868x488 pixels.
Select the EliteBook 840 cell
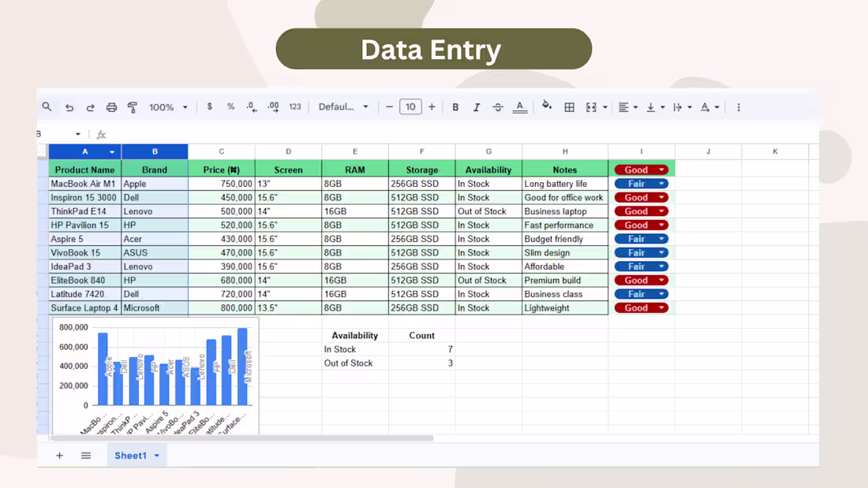[84, 281]
